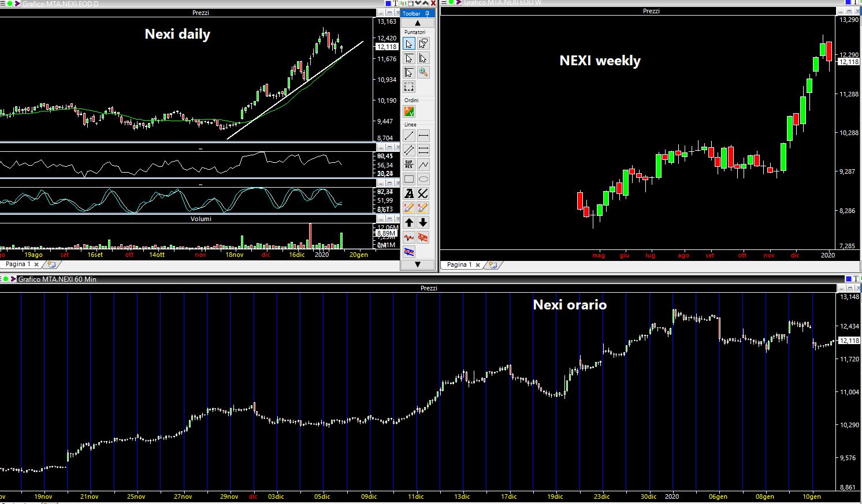Click the 20gen date on daily time axis
Viewport: 862px width, 504px height.
(x=358, y=255)
